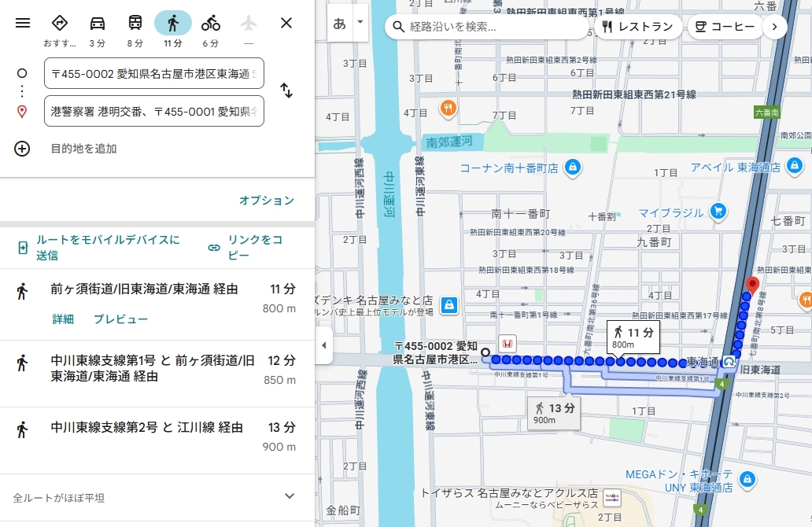Select the 12 分 850 m walking route
Viewport: 812px width, 527px height.
157,374
